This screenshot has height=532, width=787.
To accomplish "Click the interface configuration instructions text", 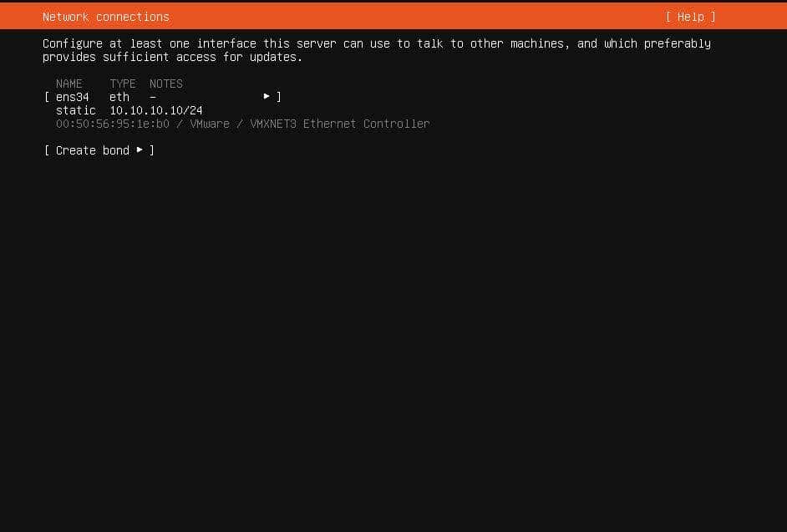I will pyautogui.click(x=376, y=50).
